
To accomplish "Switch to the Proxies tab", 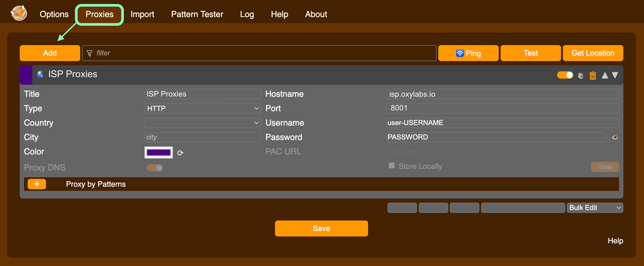I will pyautogui.click(x=99, y=14).
